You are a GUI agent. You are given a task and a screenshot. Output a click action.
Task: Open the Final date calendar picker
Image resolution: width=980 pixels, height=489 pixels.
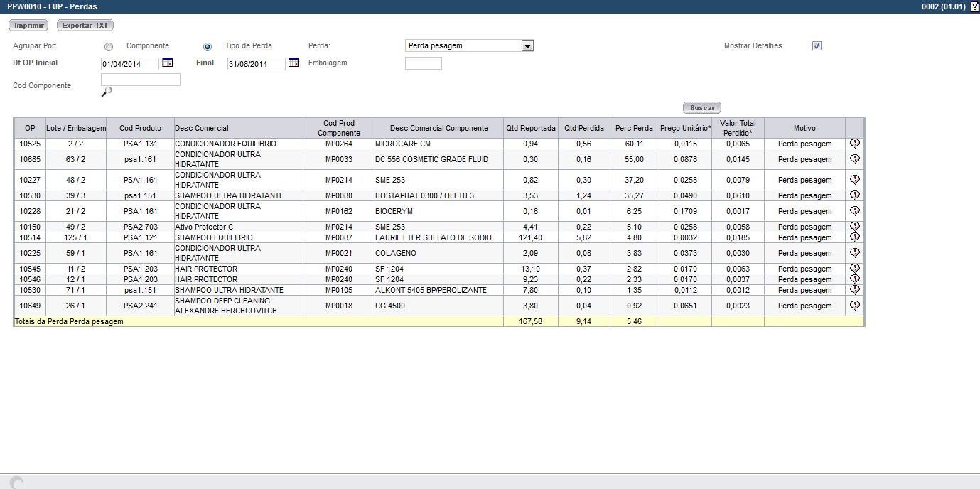click(x=294, y=63)
